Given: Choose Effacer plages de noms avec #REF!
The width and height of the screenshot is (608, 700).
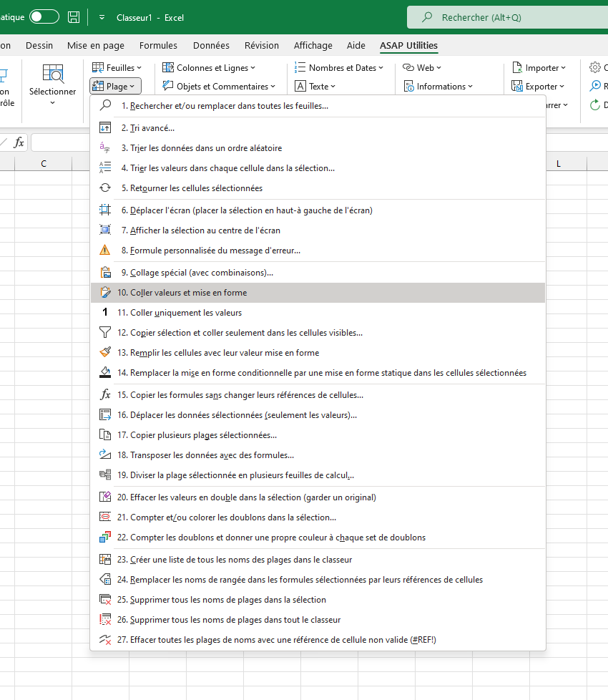Looking at the screenshot, I should point(318,639).
